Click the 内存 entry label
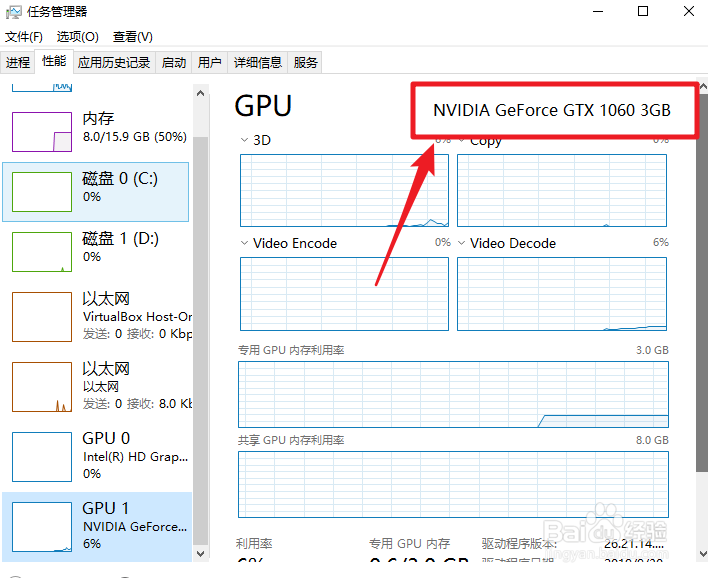Image resolution: width=708 pixels, height=578 pixels. [x=98, y=119]
